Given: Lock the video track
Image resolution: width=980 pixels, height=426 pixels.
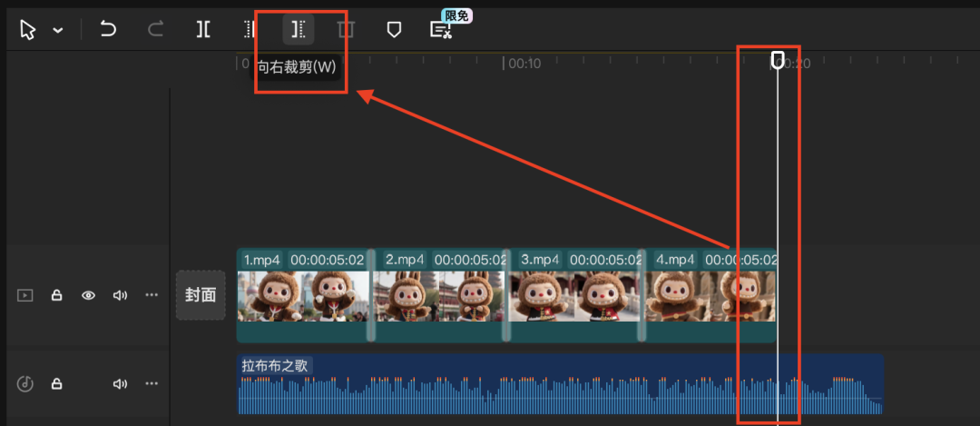Looking at the screenshot, I should coord(56,295).
